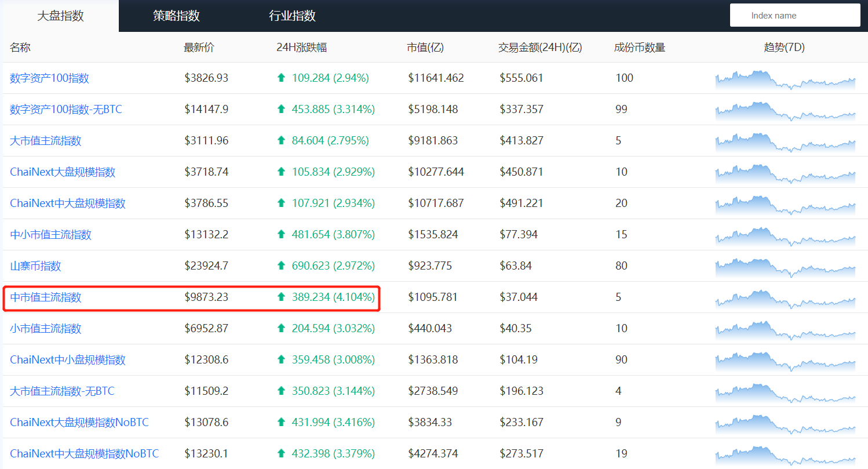Click the 24H涨跌幅 column header
868x469 pixels.
click(302, 48)
